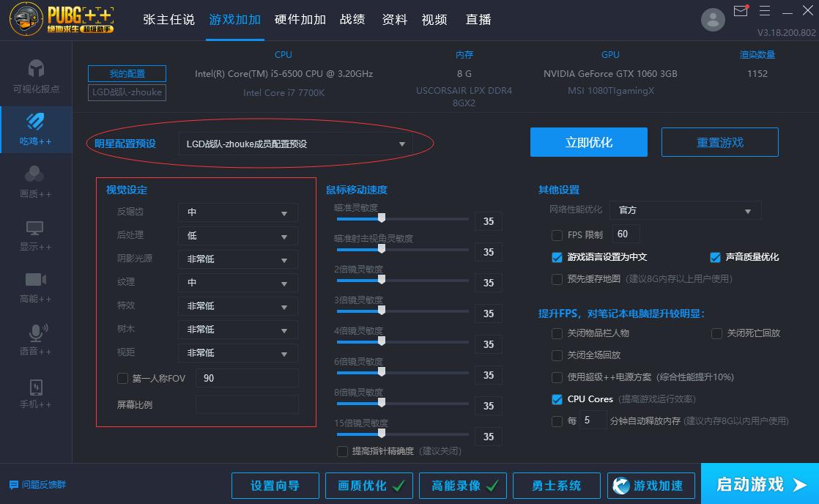Adjust the 瞄准灵敏度 sensitivity slider

382,218
